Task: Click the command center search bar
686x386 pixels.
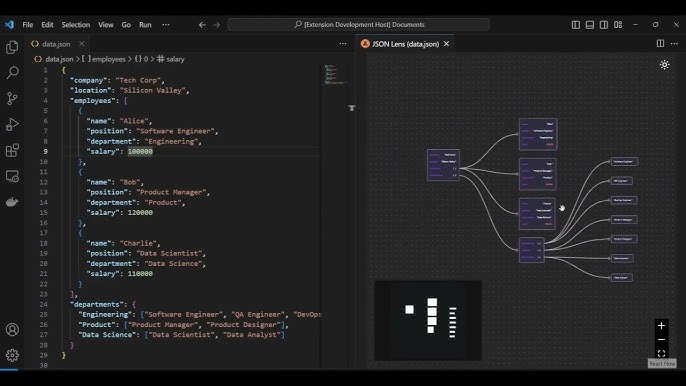Action: tap(358, 25)
